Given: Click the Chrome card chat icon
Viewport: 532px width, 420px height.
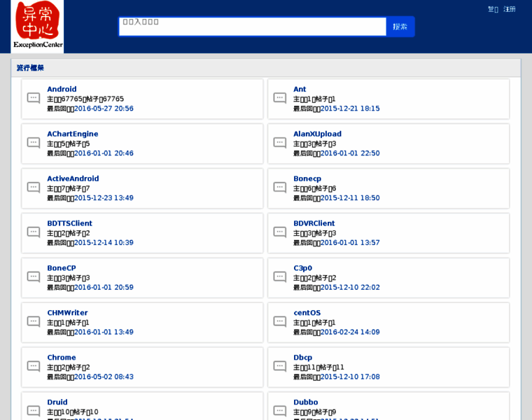Looking at the screenshot, I should [x=34, y=367].
